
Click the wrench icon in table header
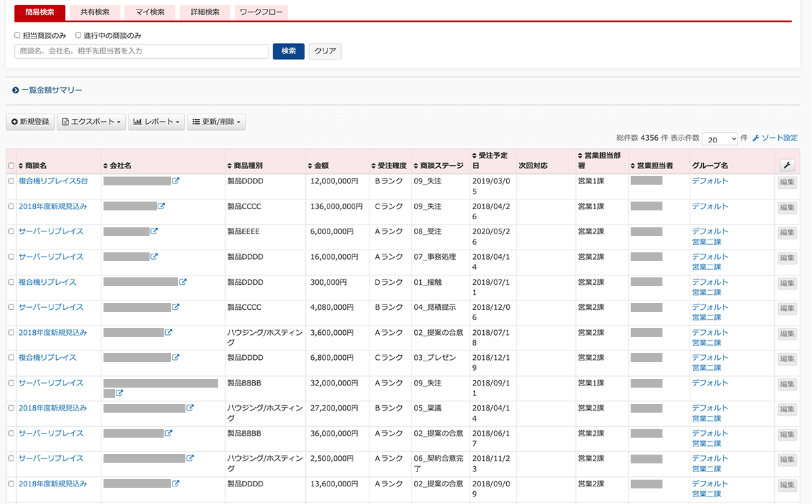787,165
